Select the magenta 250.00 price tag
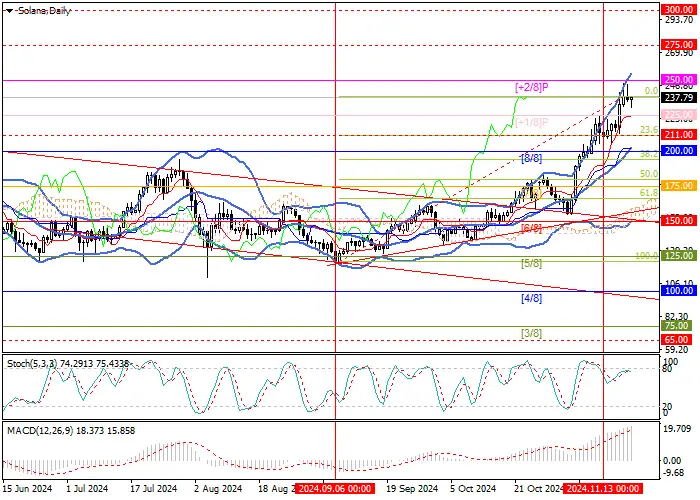Image resolution: width=700 pixels, height=500 pixels. point(678,80)
